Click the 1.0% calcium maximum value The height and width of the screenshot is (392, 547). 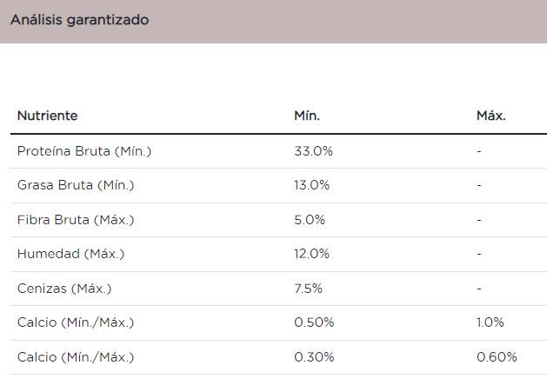(490, 322)
